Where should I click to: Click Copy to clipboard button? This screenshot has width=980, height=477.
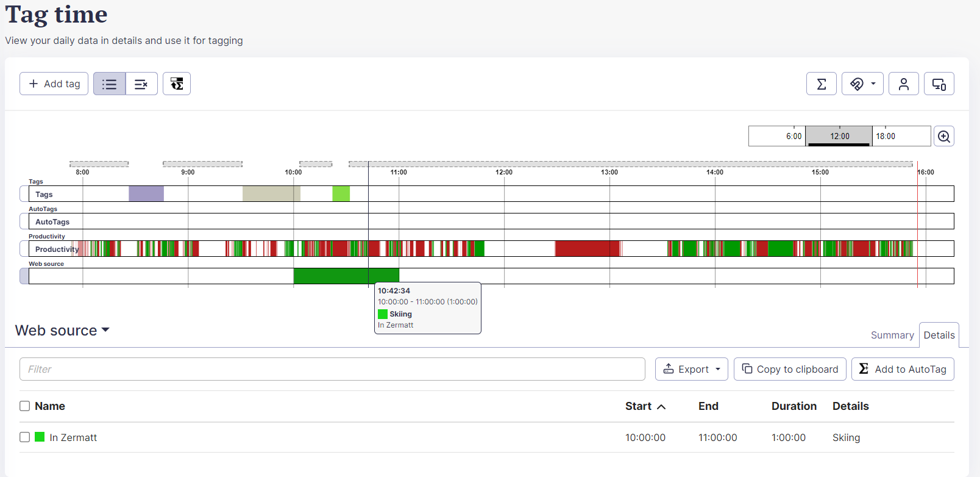790,369
